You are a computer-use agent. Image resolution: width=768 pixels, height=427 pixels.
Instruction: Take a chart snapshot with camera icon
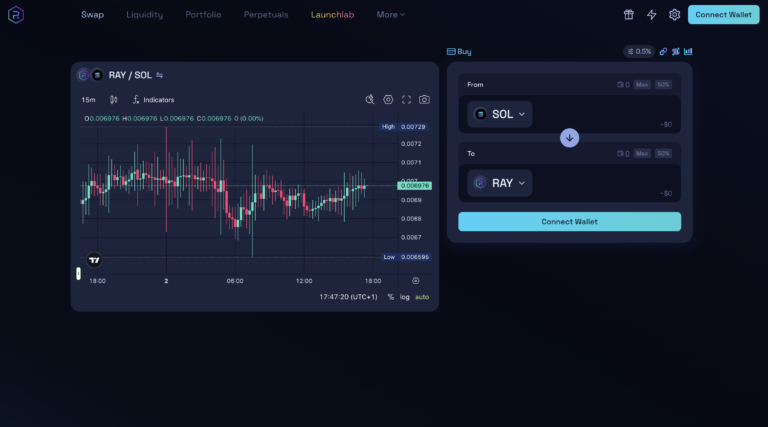pos(425,100)
